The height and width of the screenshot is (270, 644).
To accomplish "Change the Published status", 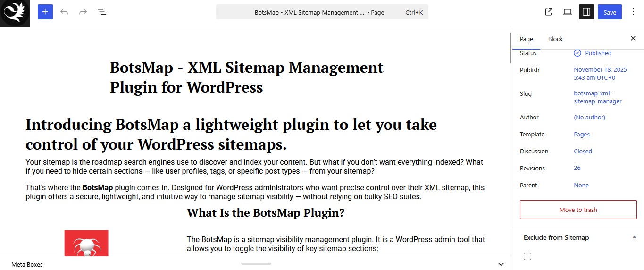I will point(593,53).
